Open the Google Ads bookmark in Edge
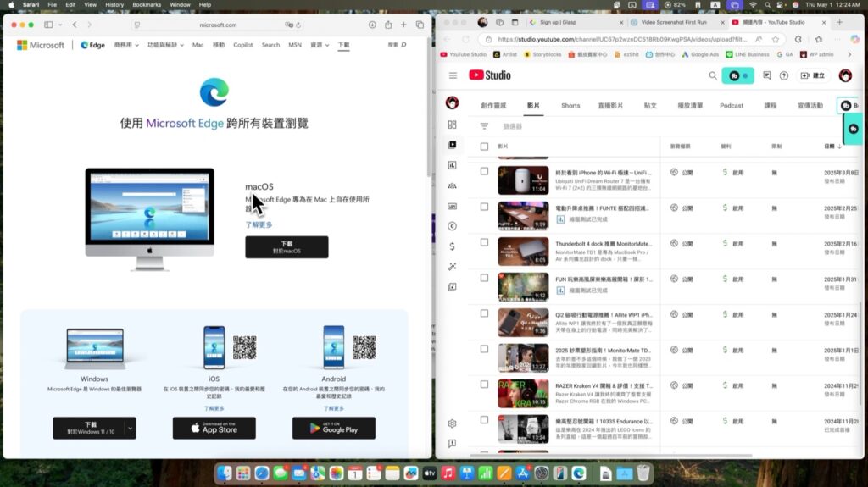Viewport: 868px width, 487px height. tap(699, 54)
